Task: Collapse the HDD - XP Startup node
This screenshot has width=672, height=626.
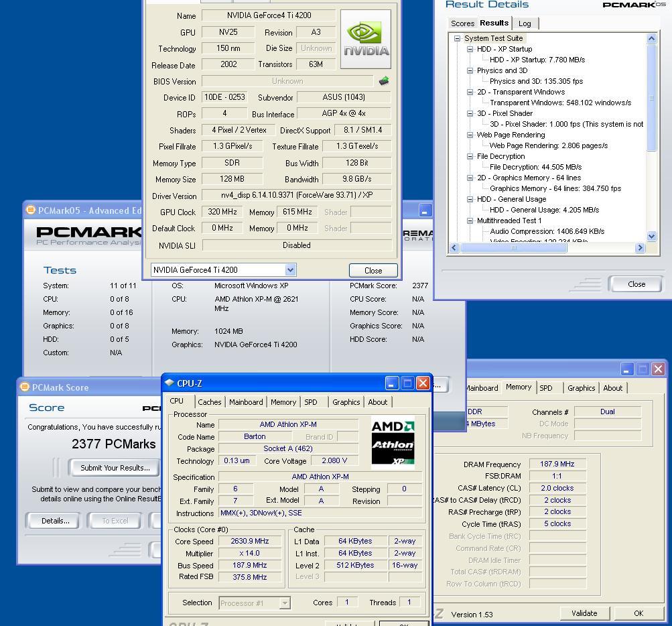Action: point(470,49)
